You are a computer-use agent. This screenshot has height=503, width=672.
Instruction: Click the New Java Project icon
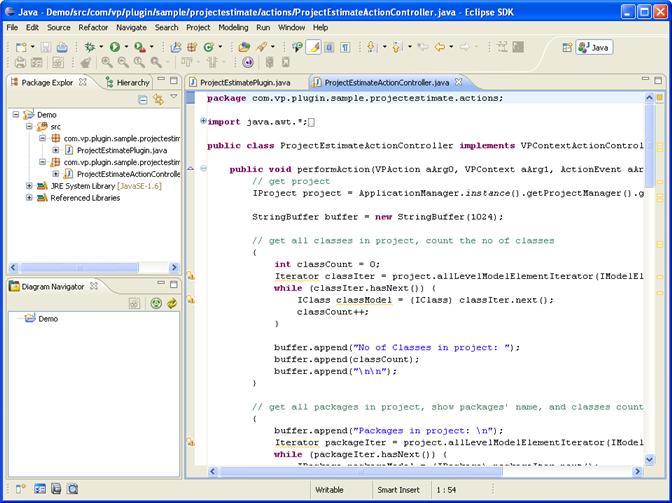tap(176, 47)
